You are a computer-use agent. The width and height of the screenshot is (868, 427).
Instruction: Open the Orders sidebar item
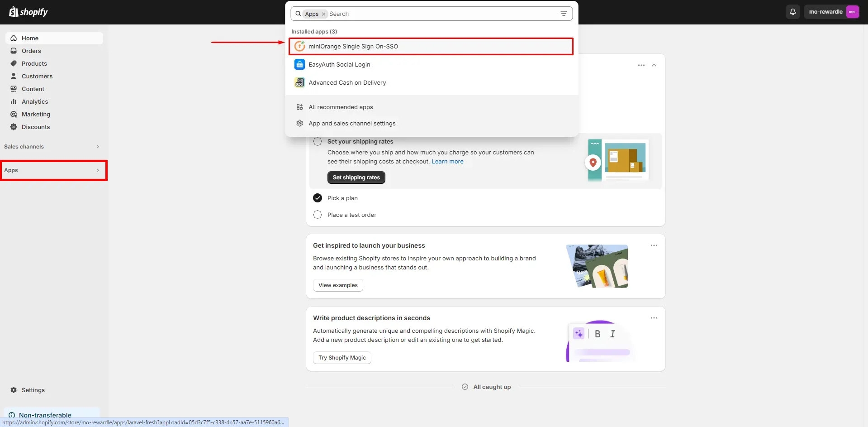(x=54, y=51)
